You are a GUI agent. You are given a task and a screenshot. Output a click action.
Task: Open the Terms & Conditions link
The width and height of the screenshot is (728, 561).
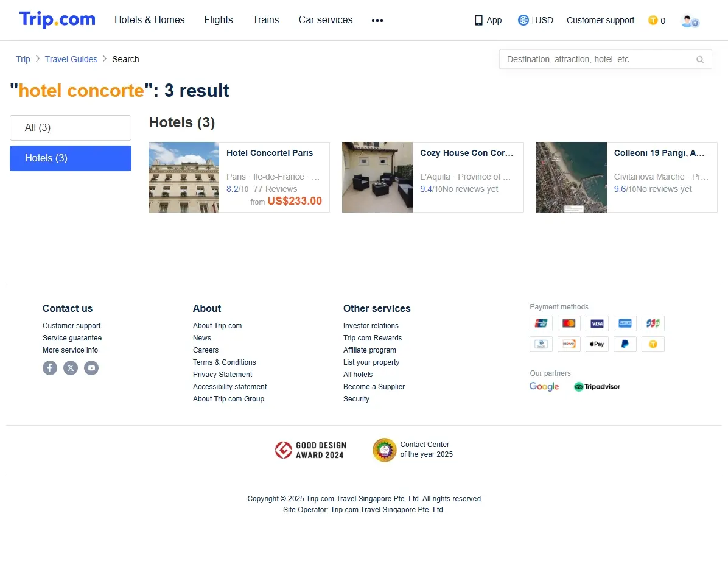(x=224, y=362)
